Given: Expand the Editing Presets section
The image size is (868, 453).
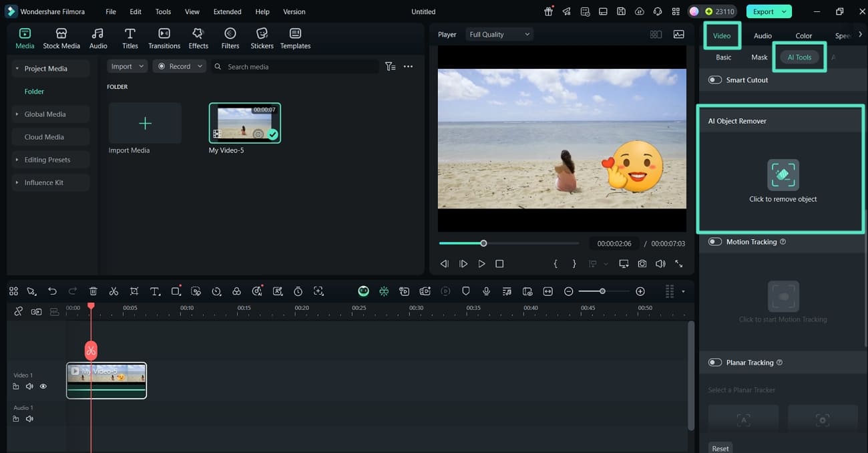Looking at the screenshot, I should pos(17,160).
